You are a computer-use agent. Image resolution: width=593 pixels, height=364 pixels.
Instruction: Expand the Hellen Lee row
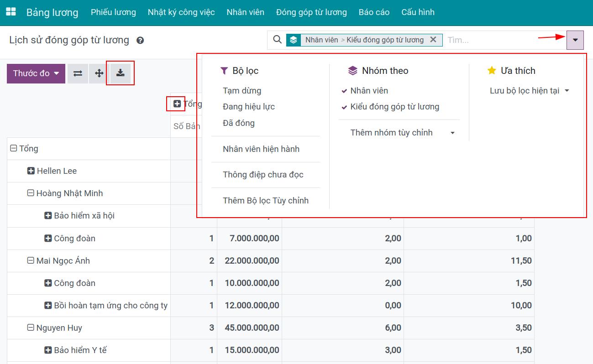point(31,171)
